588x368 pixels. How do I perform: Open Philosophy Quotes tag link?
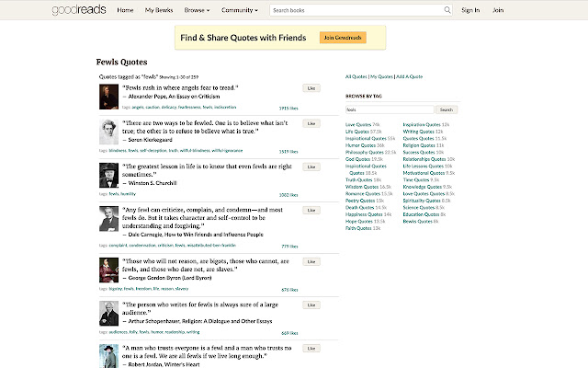pos(364,152)
